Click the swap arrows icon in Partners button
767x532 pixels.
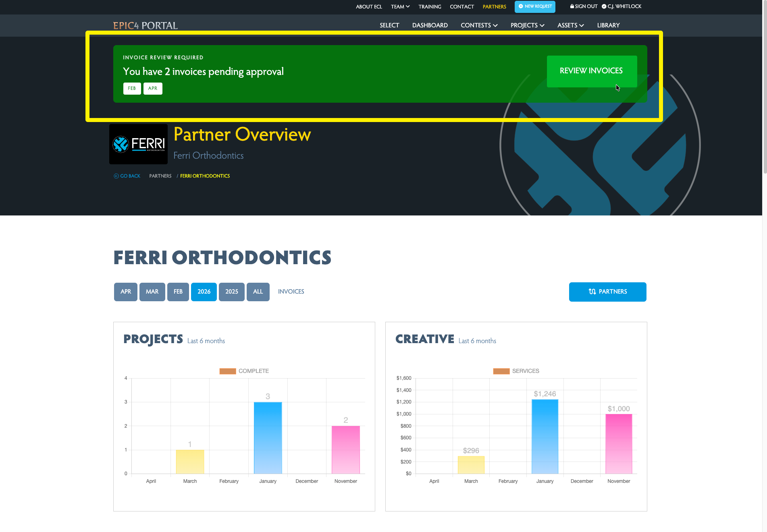592,292
